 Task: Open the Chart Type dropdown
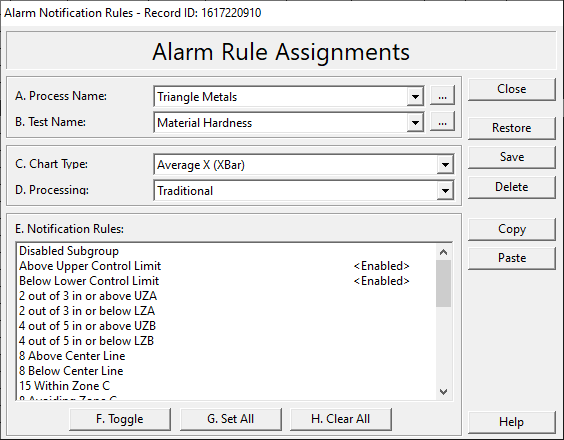(445, 164)
